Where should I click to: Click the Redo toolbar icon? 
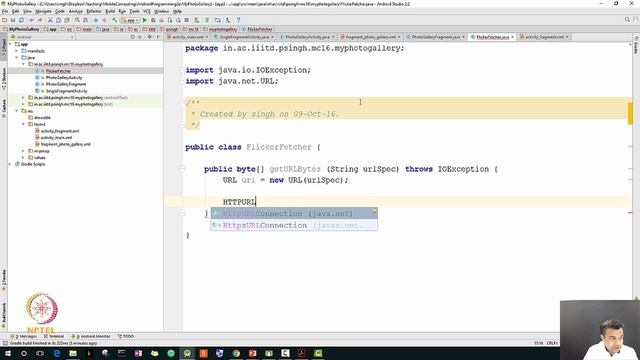tap(40, 20)
